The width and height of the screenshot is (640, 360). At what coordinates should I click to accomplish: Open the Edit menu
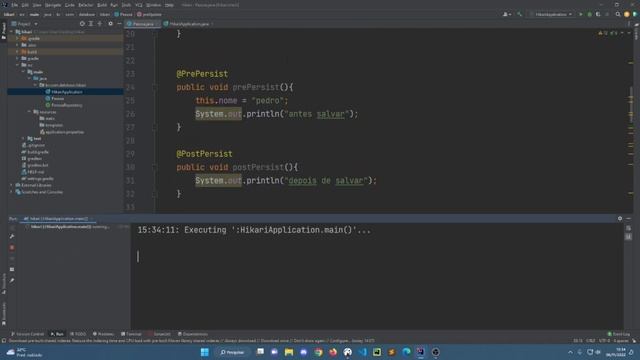click(25, 5)
